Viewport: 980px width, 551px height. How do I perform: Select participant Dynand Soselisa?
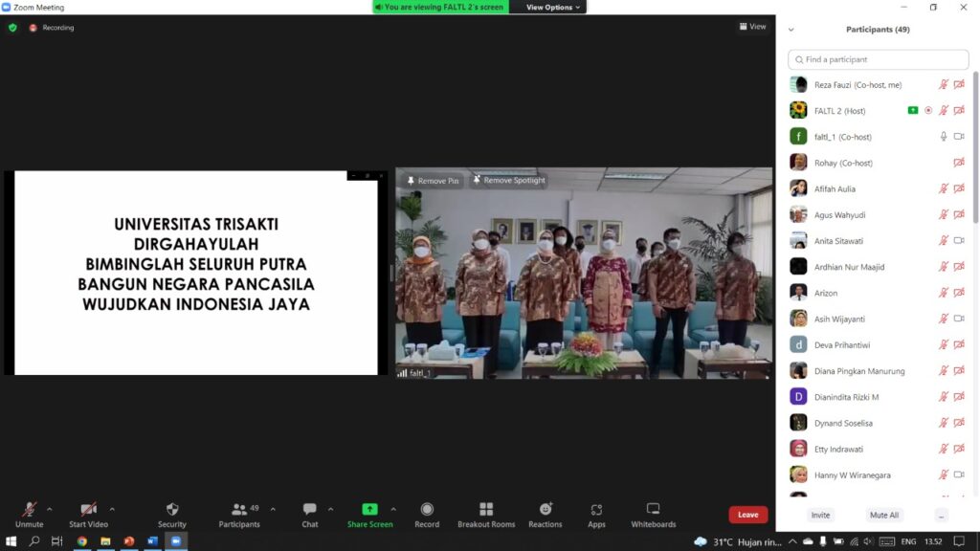[879, 423]
